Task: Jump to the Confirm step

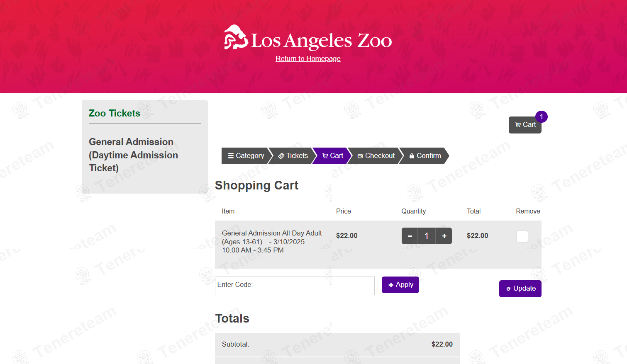Action: [x=425, y=156]
